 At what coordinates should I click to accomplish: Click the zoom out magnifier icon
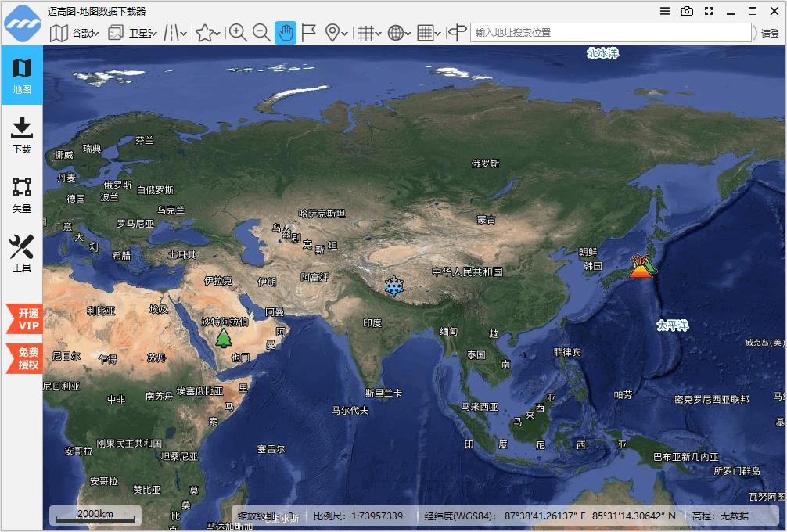261,33
